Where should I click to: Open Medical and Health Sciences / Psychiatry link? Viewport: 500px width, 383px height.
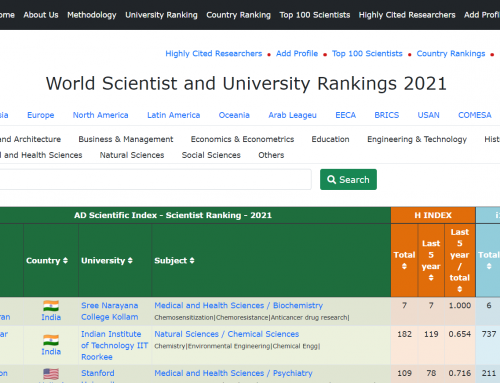pos(233,373)
